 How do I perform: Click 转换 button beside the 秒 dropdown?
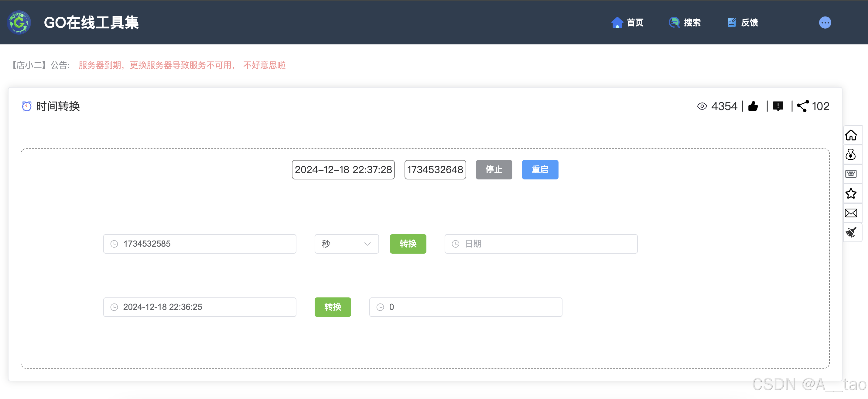(408, 244)
